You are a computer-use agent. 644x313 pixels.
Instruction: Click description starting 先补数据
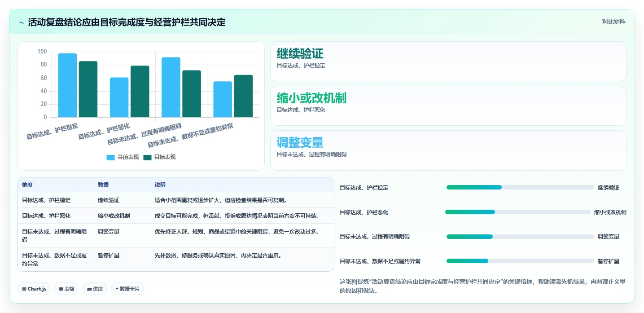[x=218, y=256]
